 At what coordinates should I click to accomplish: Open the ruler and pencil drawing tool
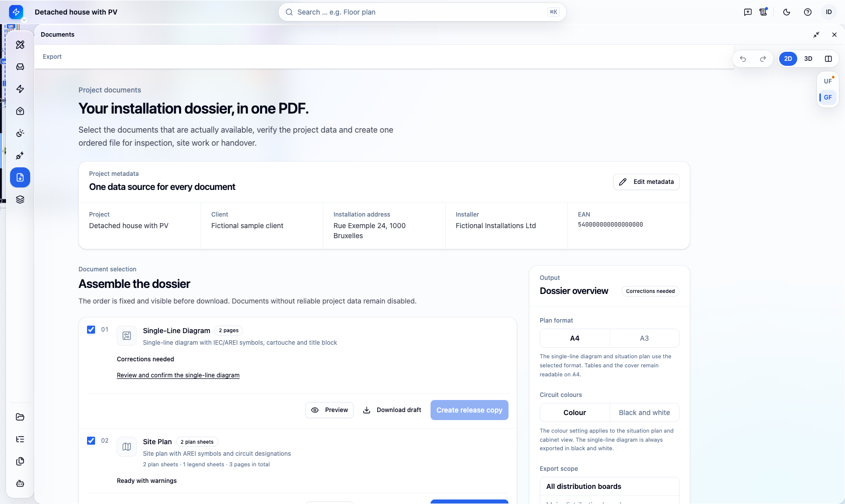click(20, 45)
